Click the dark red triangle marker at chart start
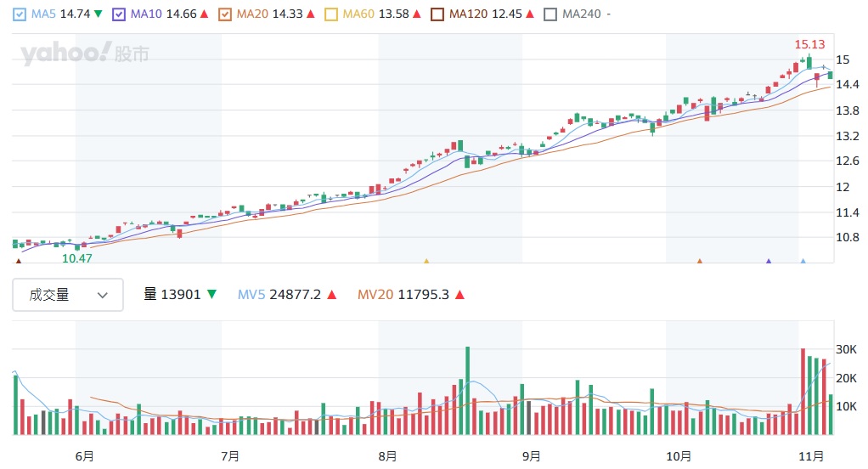 tap(19, 262)
